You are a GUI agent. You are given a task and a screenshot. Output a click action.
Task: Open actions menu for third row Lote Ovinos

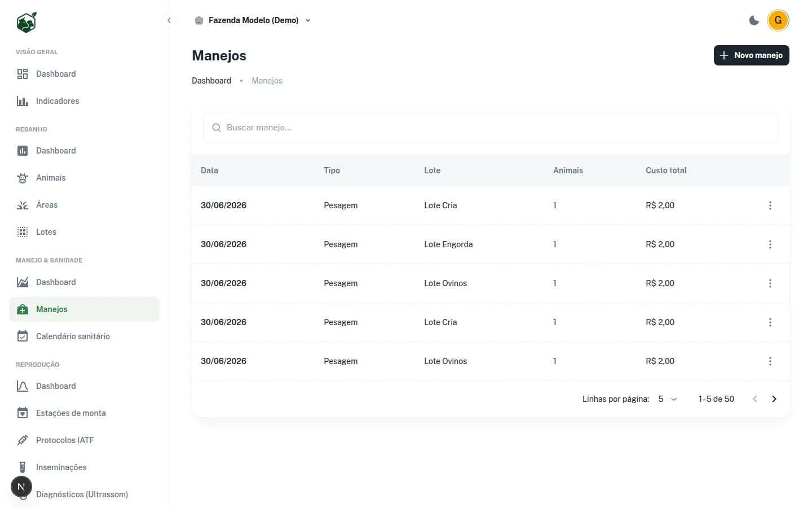tap(770, 283)
